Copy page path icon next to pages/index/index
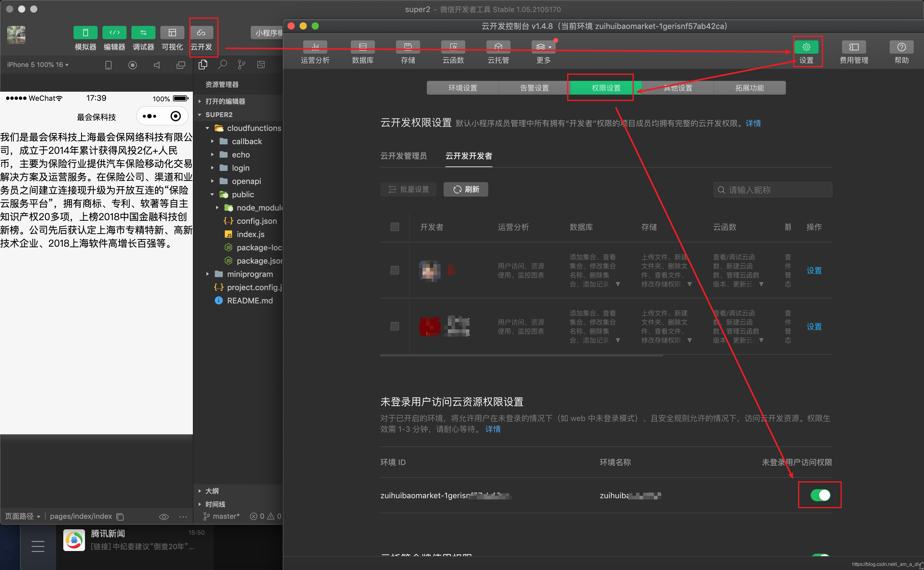924x570 pixels. [x=120, y=516]
